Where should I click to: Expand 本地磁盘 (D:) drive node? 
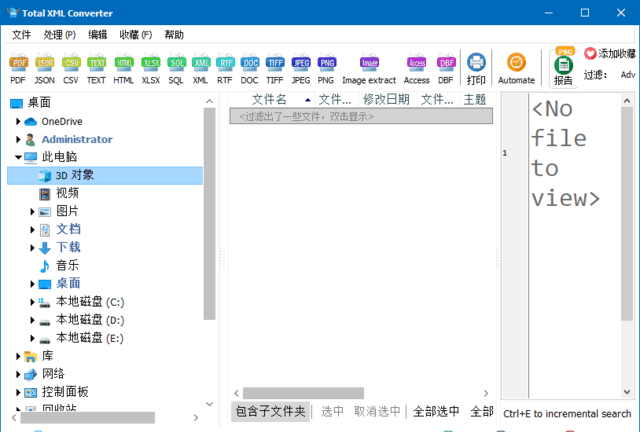pos(32,320)
